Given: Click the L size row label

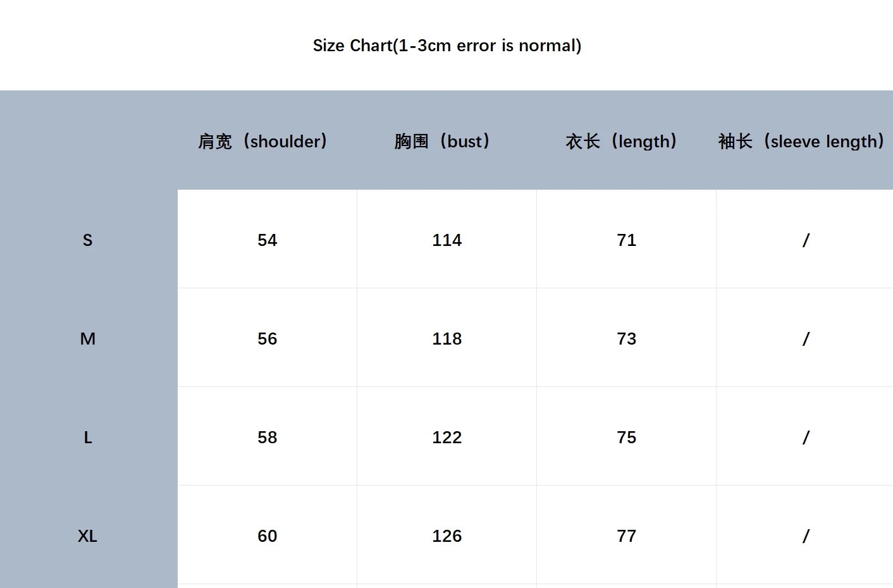Looking at the screenshot, I should [88, 437].
